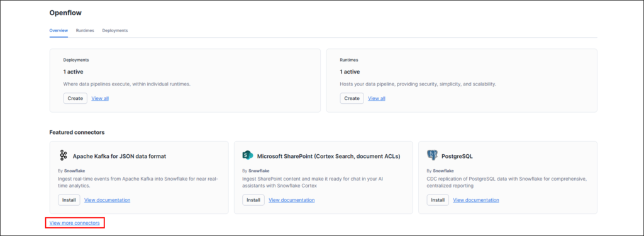The width and height of the screenshot is (644, 236).
Task: Click 1 active under Runtimes
Action: click(350, 72)
